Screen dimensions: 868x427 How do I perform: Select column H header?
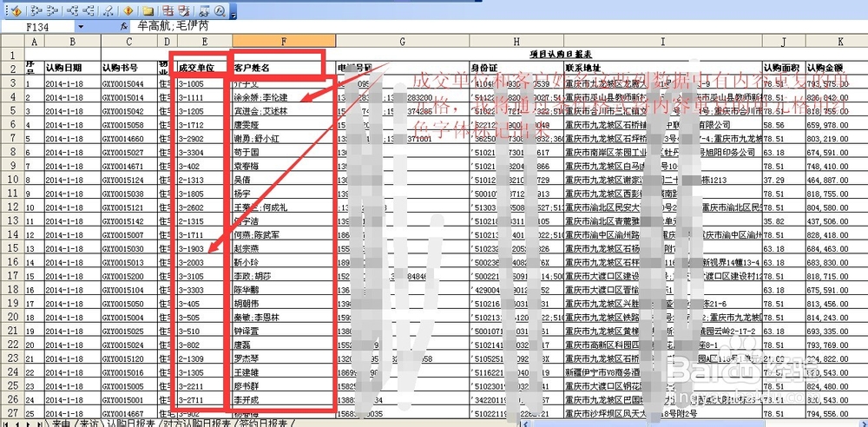[x=516, y=41]
